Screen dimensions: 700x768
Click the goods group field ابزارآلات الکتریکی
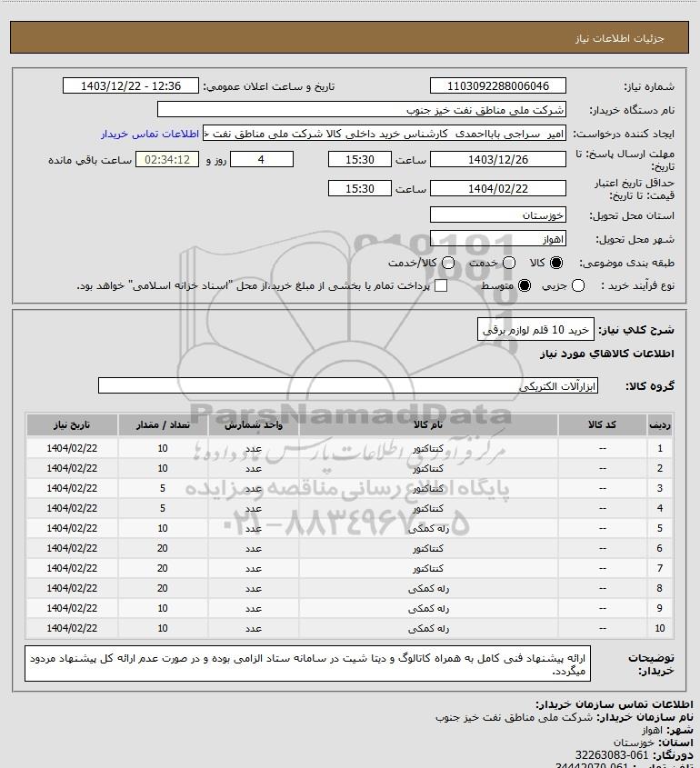point(348,386)
